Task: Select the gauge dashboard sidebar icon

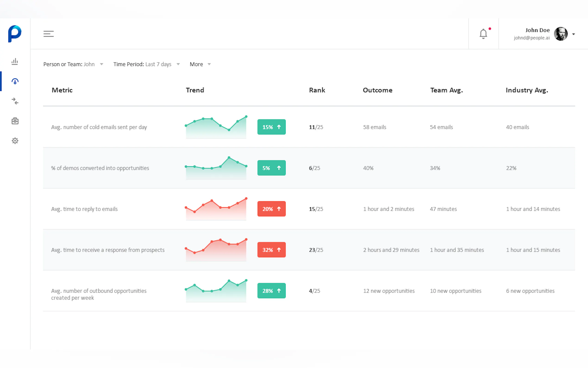Action: pyautogui.click(x=15, y=81)
